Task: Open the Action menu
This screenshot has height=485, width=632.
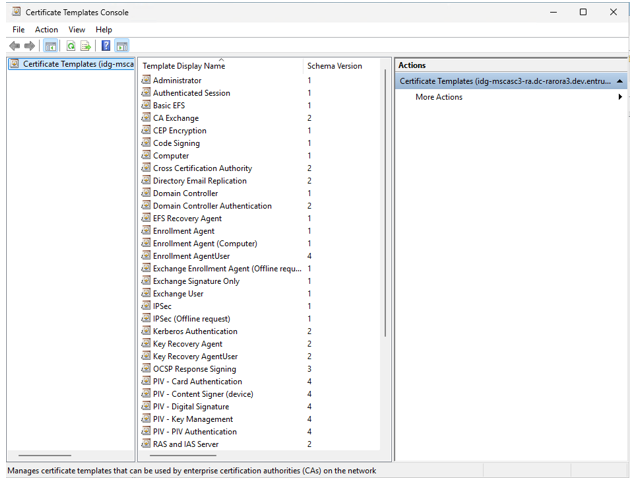Action: pos(47,30)
